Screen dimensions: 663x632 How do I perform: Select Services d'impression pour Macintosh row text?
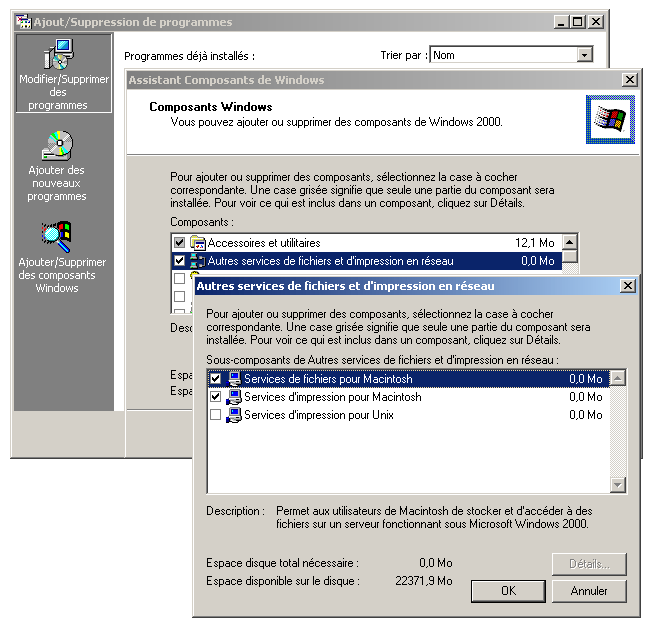click(x=333, y=397)
